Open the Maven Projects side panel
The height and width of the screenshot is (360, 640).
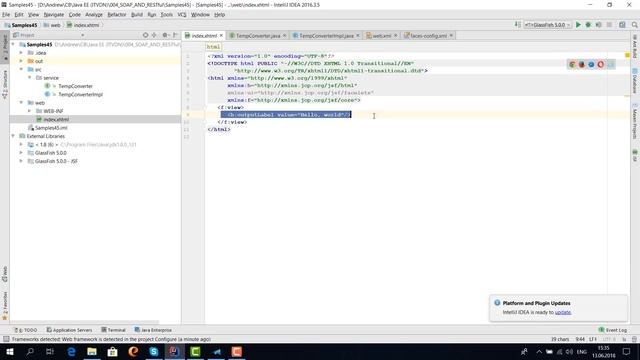[x=635, y=121]
